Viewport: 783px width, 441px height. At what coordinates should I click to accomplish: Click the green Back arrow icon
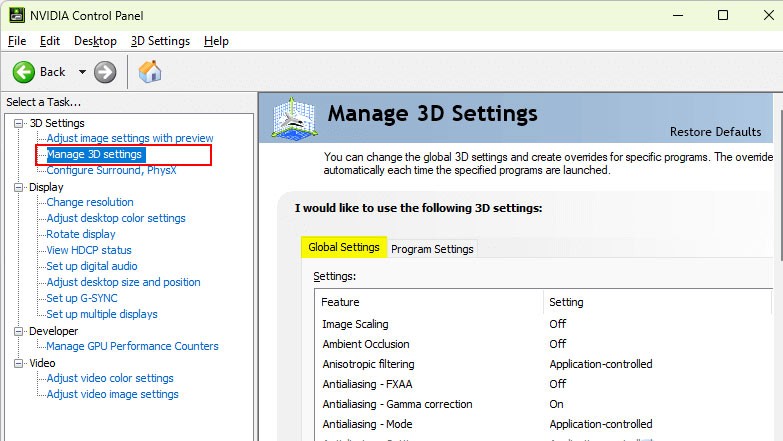click(24, 72)
